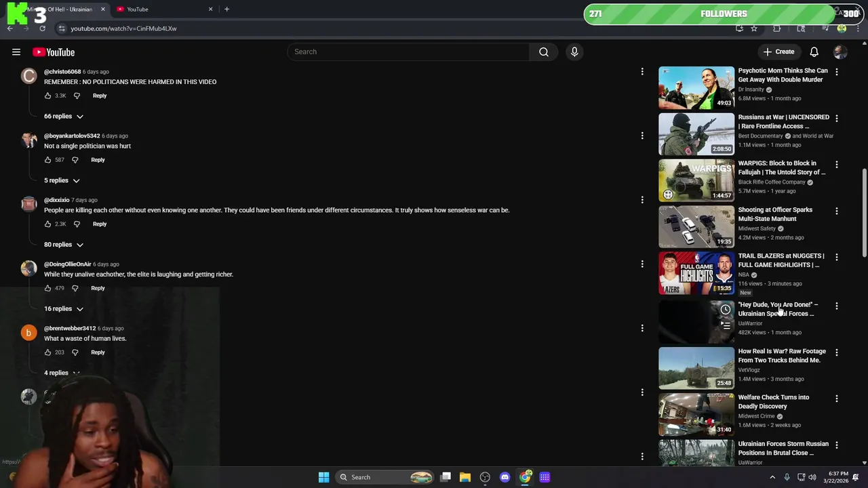The width and height of the screenshot is (868, 488).
Task: Reply to @boyankartolov5342 comment
Action: 98,160
